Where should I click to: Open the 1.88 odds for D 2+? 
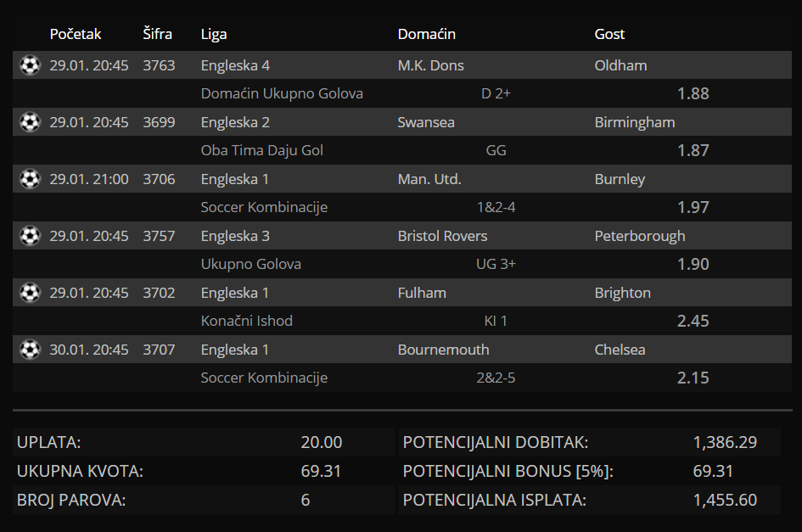tap(693, 93)
